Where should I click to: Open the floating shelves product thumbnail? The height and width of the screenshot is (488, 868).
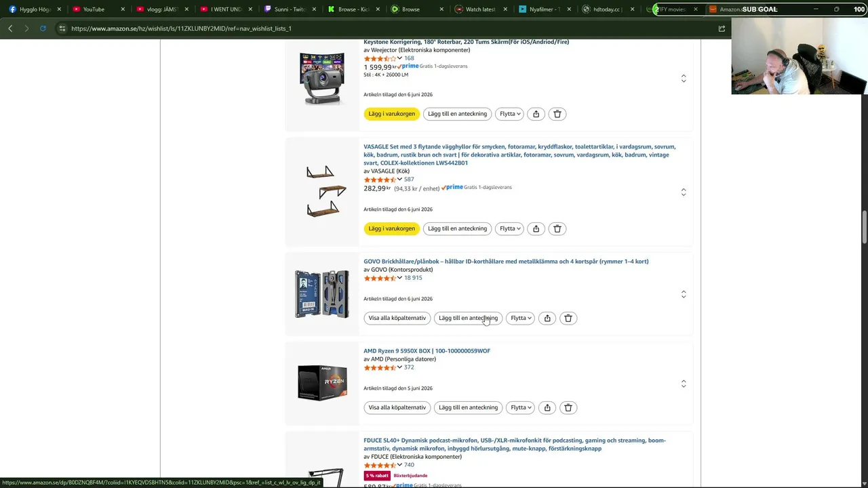(x=326, y=192)
